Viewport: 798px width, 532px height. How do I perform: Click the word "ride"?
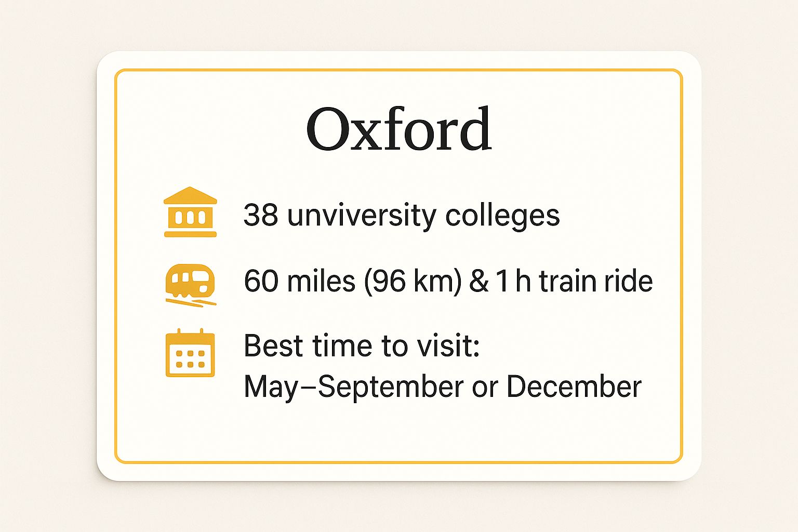point(628,281)
